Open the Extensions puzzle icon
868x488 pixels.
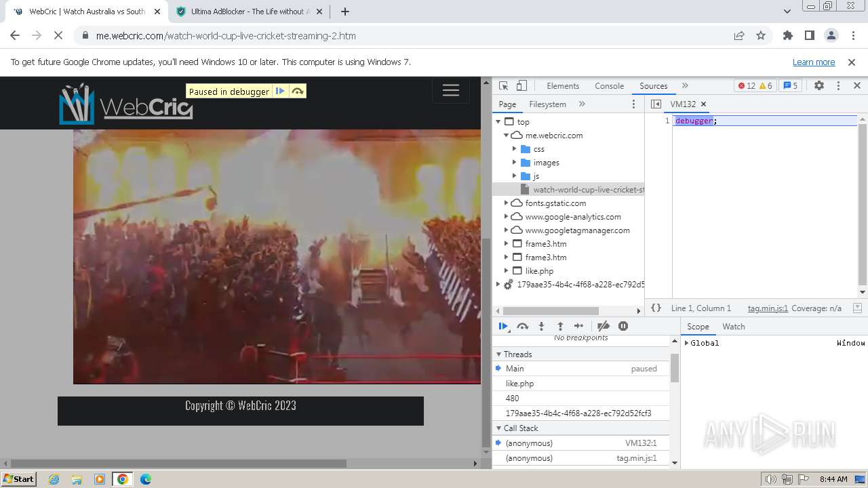(788, 36)
